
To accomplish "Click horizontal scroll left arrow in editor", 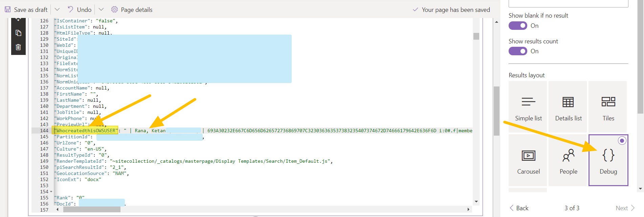I will point(58,210).
